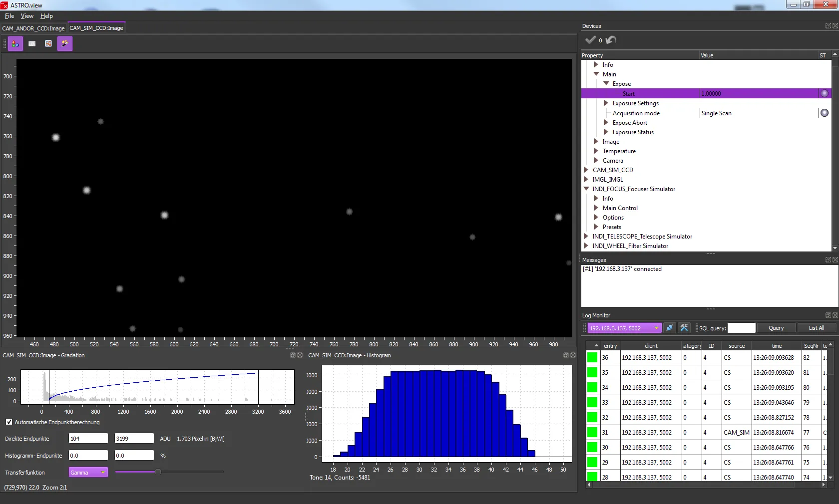Viewport: 839px width, 504px height.
Task: Float the Log Monitor panel
Action: pyautogui.click(x=828, y=315)
